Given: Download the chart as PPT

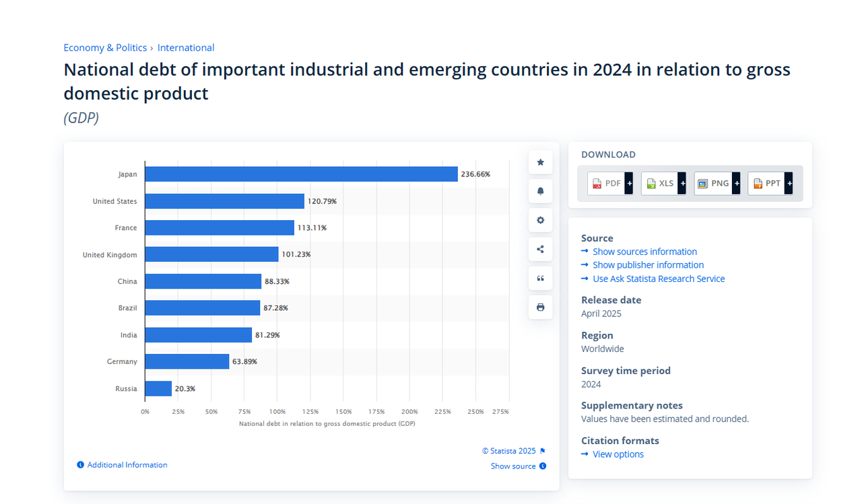Looking at the screenshot, I should click(770, 183).
